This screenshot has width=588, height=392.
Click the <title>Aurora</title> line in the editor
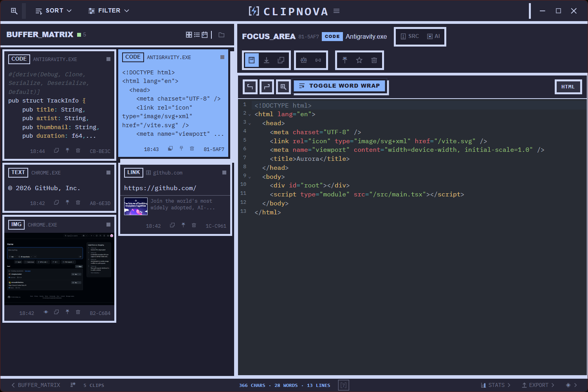[x=310, y=159]
